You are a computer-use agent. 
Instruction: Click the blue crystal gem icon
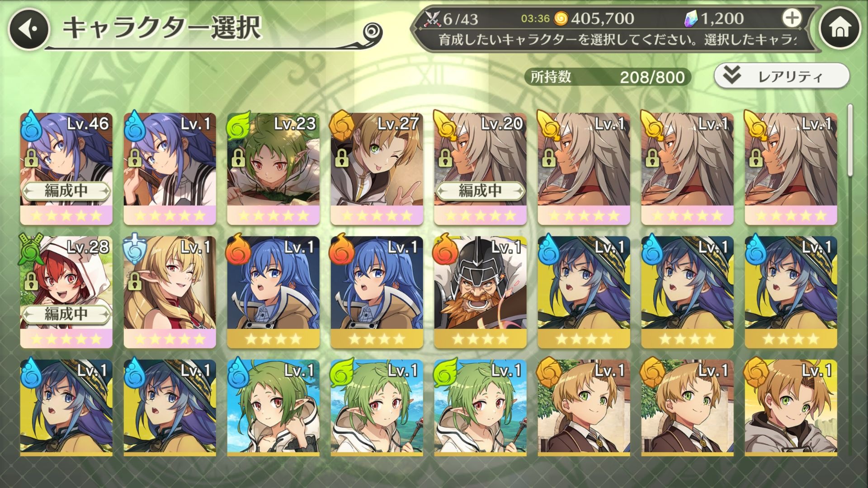[x=691, y=19]
